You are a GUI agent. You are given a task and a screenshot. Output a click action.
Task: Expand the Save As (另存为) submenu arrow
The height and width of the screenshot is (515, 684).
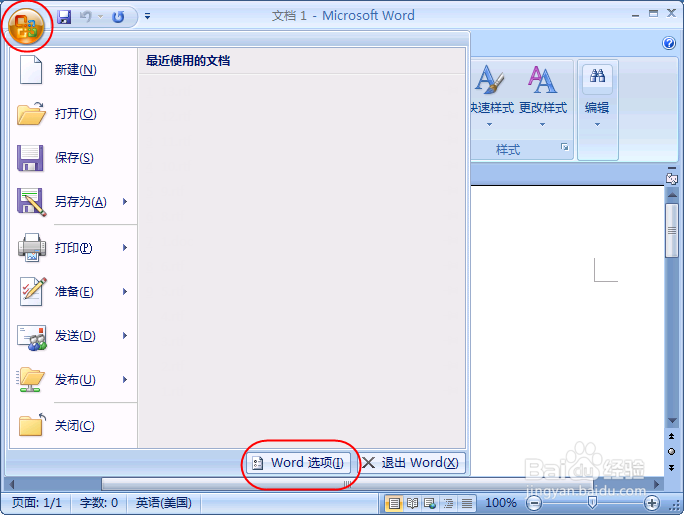pos(125,201)
